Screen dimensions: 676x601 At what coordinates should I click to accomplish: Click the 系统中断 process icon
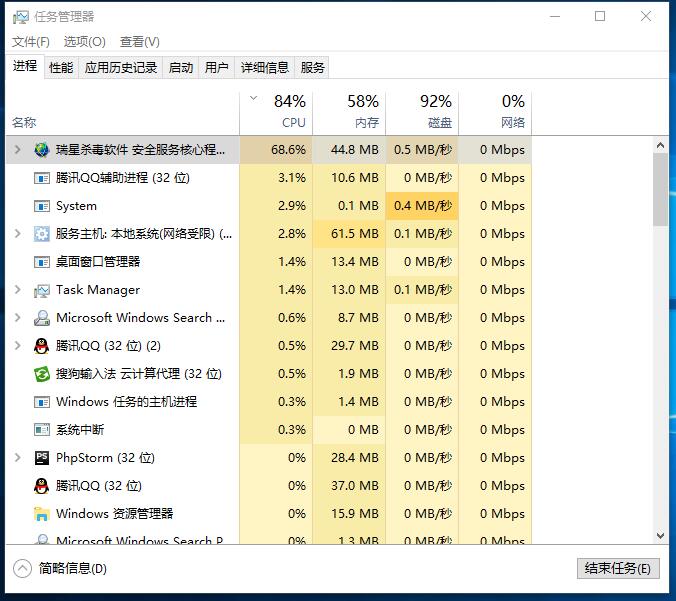[x=42, y=430]
